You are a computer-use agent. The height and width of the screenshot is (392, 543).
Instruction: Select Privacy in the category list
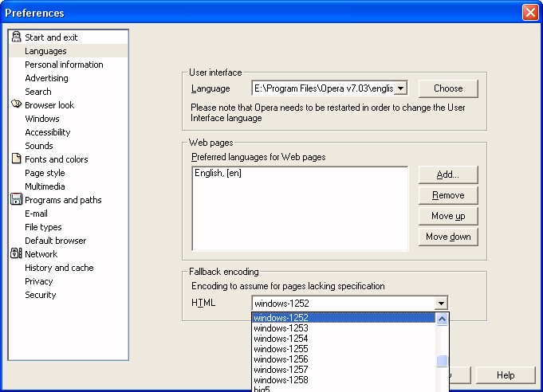pos(39,281)
